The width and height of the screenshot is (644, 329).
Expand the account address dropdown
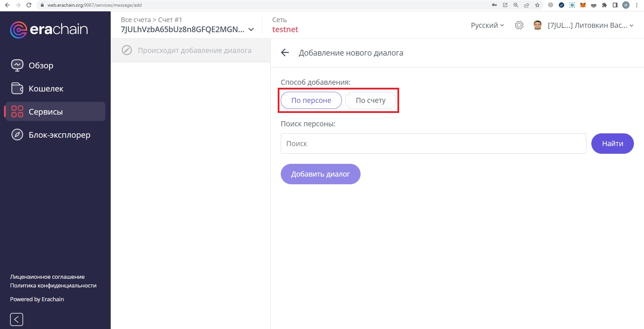click(x=251, y=29)
